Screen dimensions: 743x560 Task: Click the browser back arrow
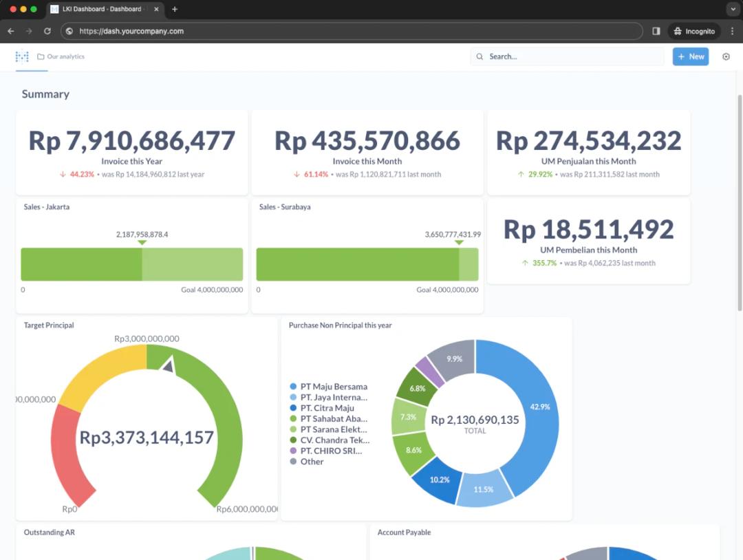[x=10, y=31]
